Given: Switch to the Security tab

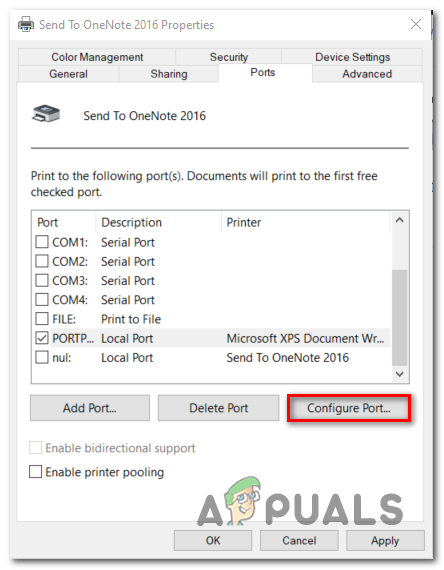Looking at the screenshot, I should coord(229,57).
